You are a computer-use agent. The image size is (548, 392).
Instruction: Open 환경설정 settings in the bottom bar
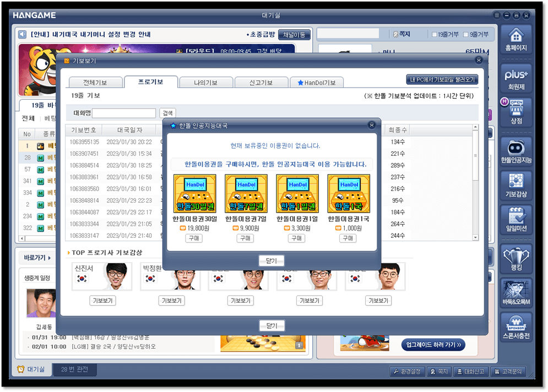[x=407, y=371]
